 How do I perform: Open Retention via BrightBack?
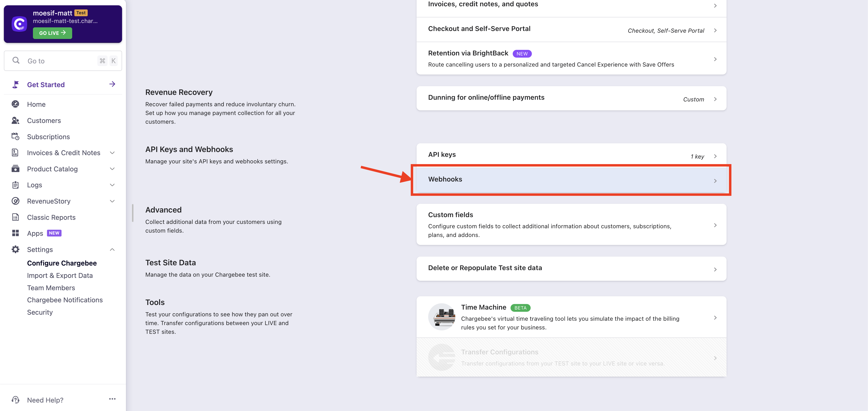point(571,58)
